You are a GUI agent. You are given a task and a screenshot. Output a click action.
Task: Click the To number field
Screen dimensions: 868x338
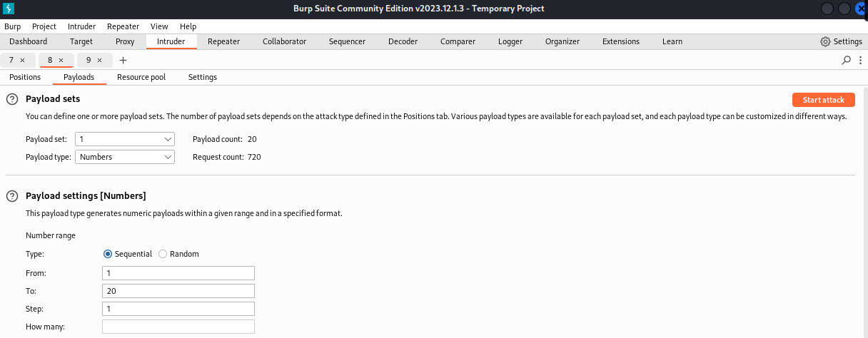[178, 291]
